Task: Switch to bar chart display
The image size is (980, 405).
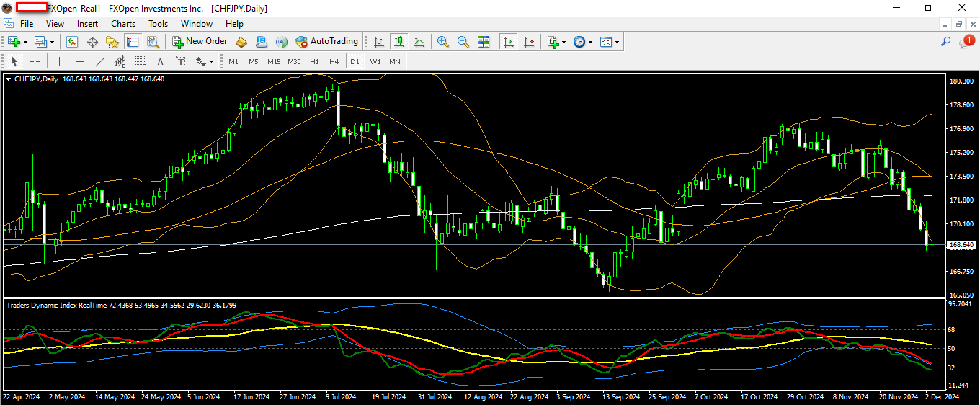Action: 378,42
